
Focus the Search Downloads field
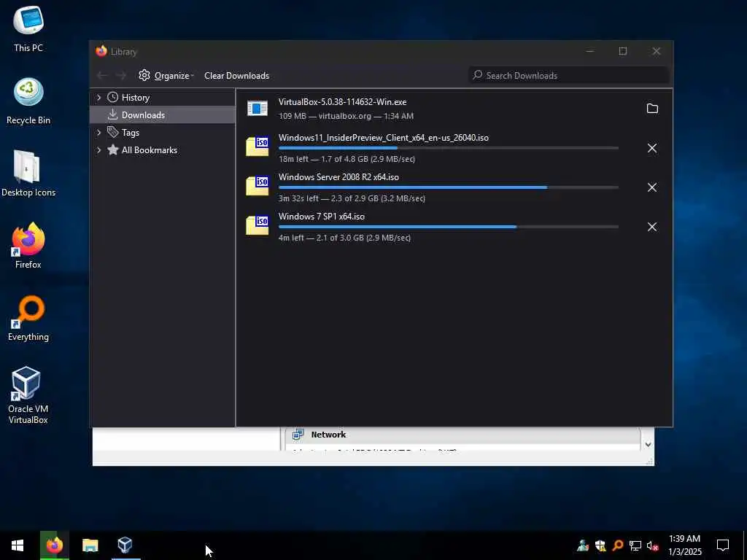[x=569, y=75]
